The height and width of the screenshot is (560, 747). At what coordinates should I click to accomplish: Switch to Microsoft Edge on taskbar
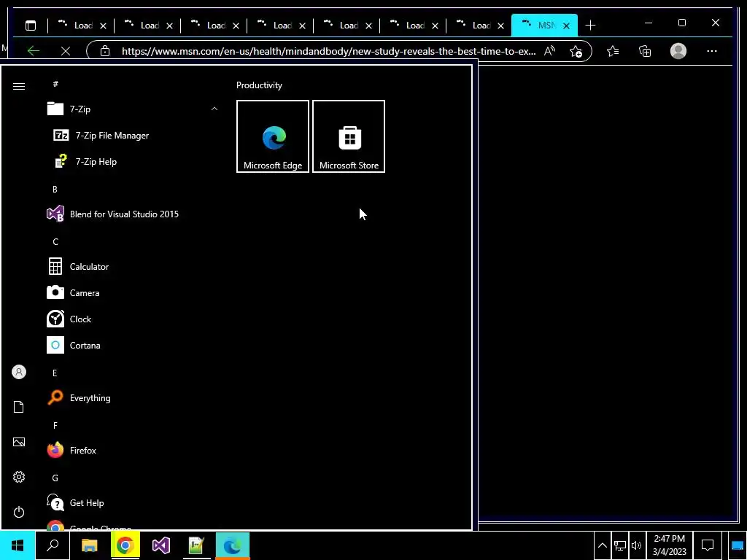233,545
